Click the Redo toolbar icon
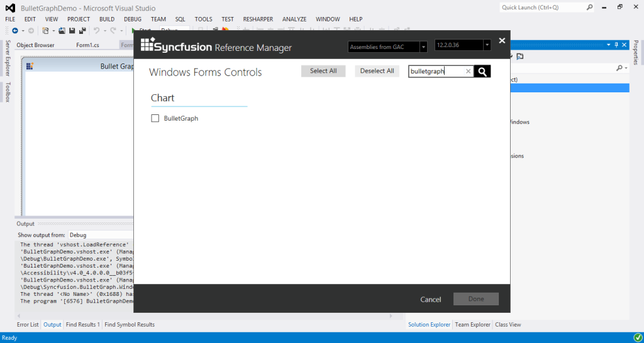 point(113,30)
